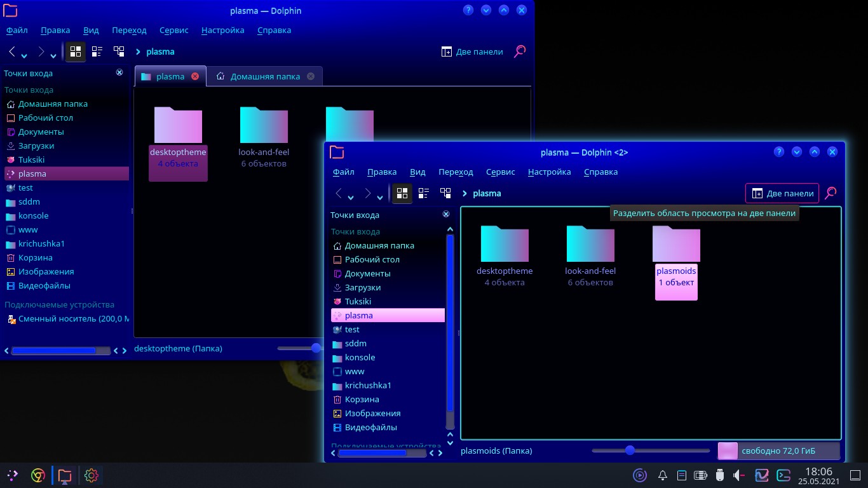Open forward history dropdown in front Dolphin <2> window
Screen dimensions: 868x488
pyautogui.click(x=380, y=198)
